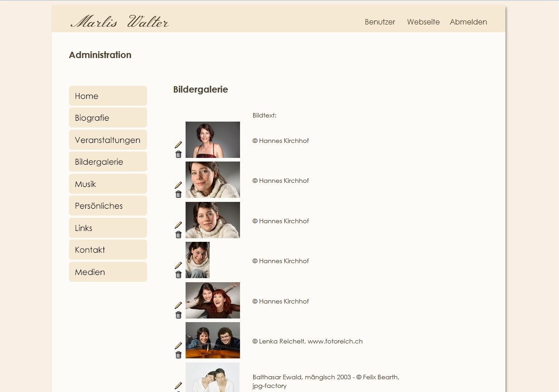Click the first portrait thumbnail with red dress
The height and width of the screenshot is (392, 559).
pyautogui.click(x=212, y=140)
